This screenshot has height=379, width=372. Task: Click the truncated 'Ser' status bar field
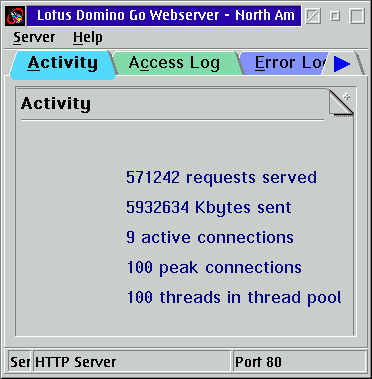[20, 361]
